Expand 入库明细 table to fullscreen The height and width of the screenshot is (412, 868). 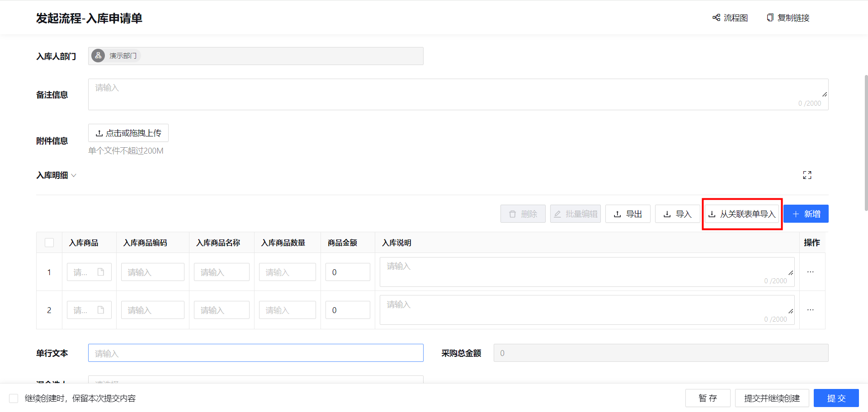807,175
